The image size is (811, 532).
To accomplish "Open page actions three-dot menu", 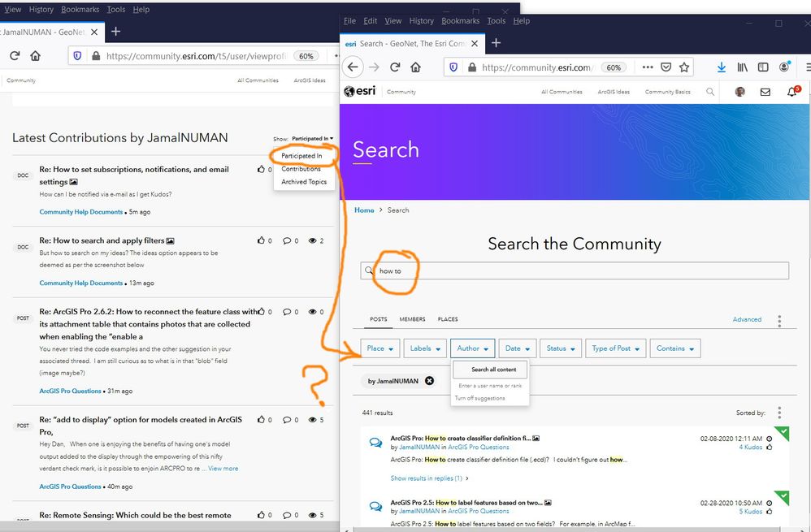I will coord(648,67).
